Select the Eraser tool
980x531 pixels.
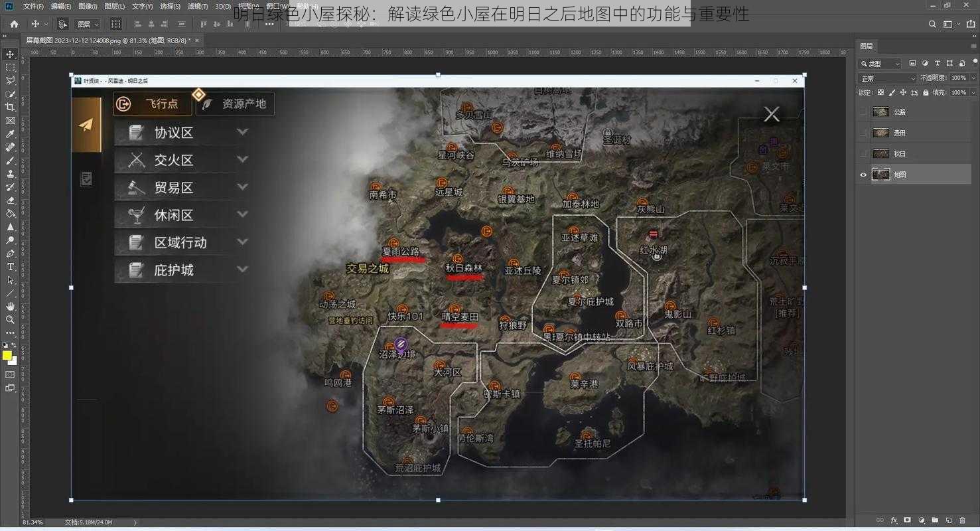[x=10, y=200]
